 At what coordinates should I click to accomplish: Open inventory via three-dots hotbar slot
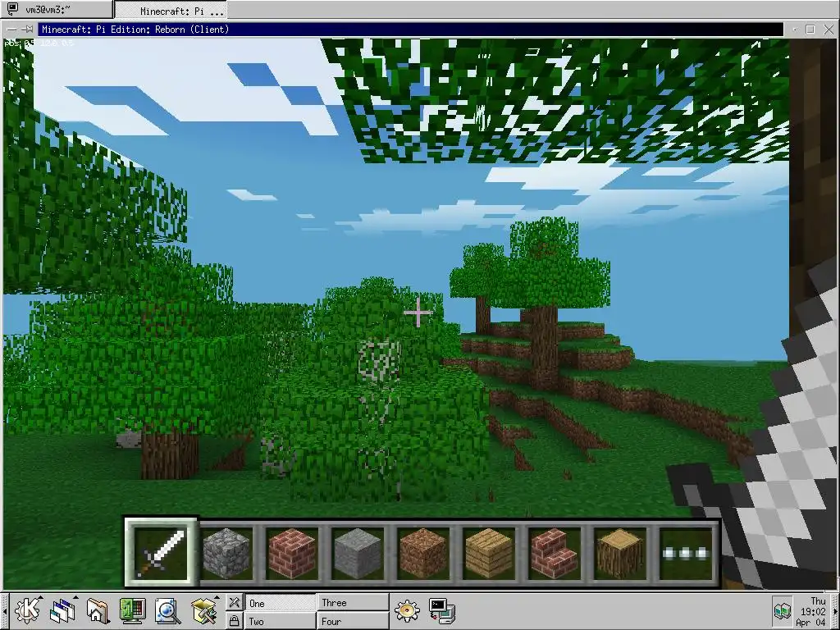pyautogui.click(x=686, y=553)
